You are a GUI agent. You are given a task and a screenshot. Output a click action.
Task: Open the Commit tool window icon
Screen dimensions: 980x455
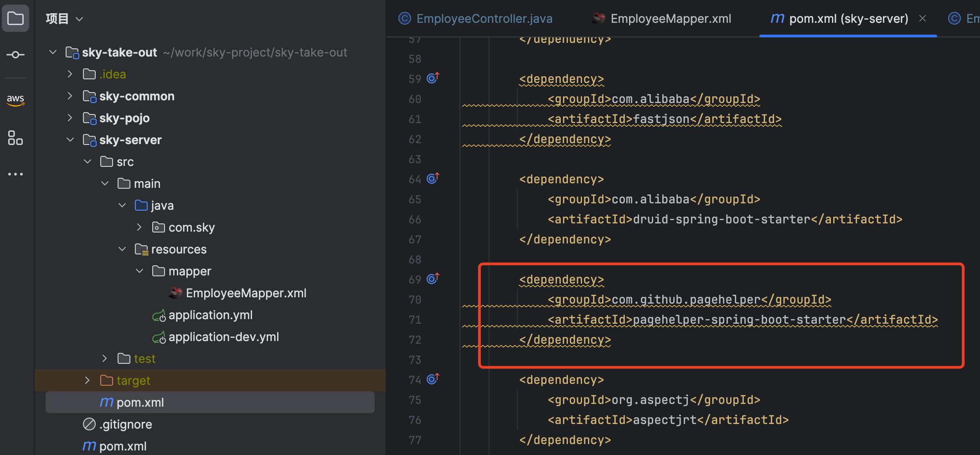(x=15, y=55)
